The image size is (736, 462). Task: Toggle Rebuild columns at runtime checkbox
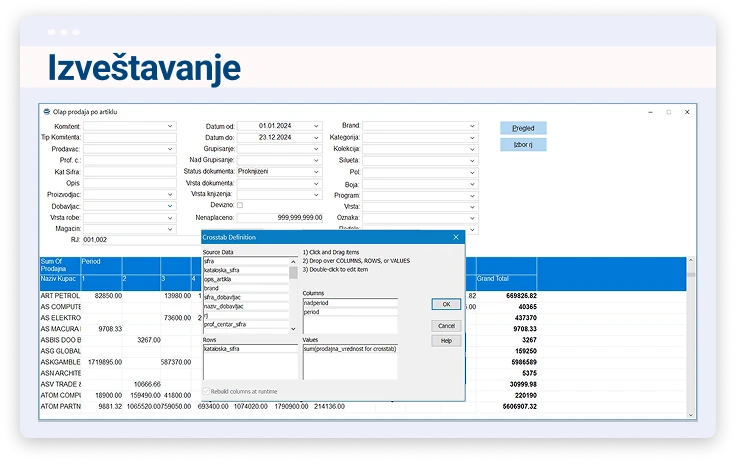coord(207,391)
